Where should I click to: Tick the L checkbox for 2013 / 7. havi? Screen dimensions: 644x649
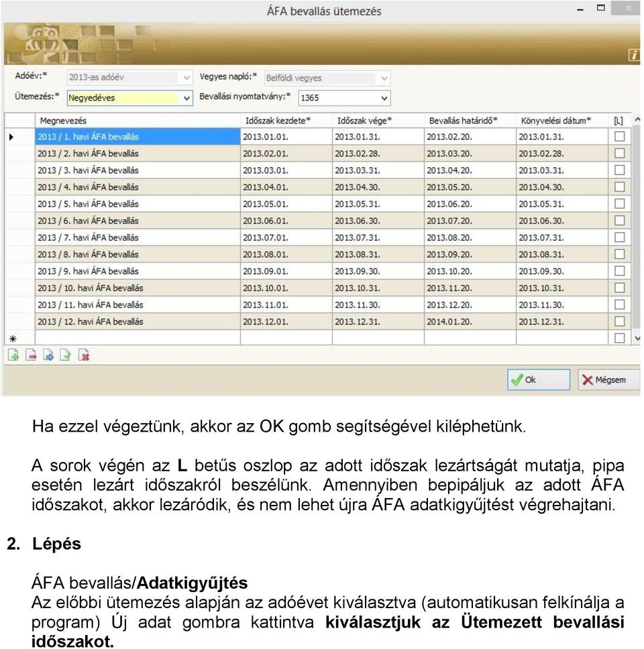(x=620, y=237)
